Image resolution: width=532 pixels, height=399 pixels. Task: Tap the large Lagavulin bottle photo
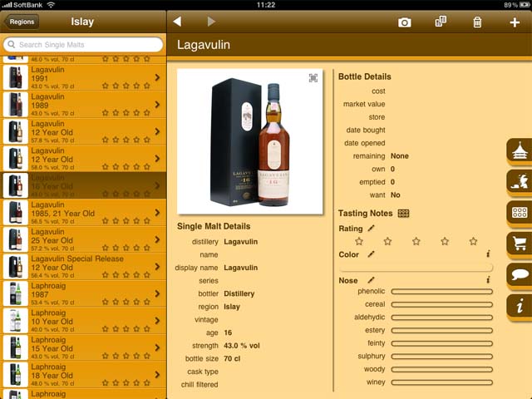250,142
